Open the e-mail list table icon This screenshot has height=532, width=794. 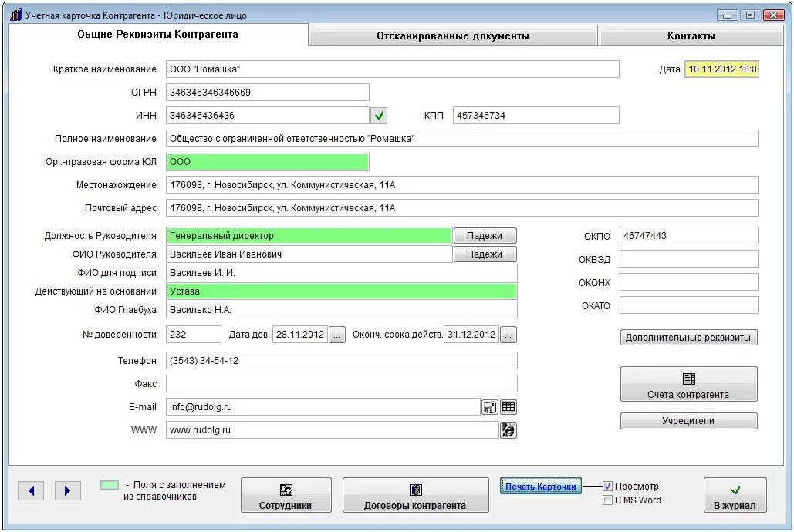pos(508,407)
